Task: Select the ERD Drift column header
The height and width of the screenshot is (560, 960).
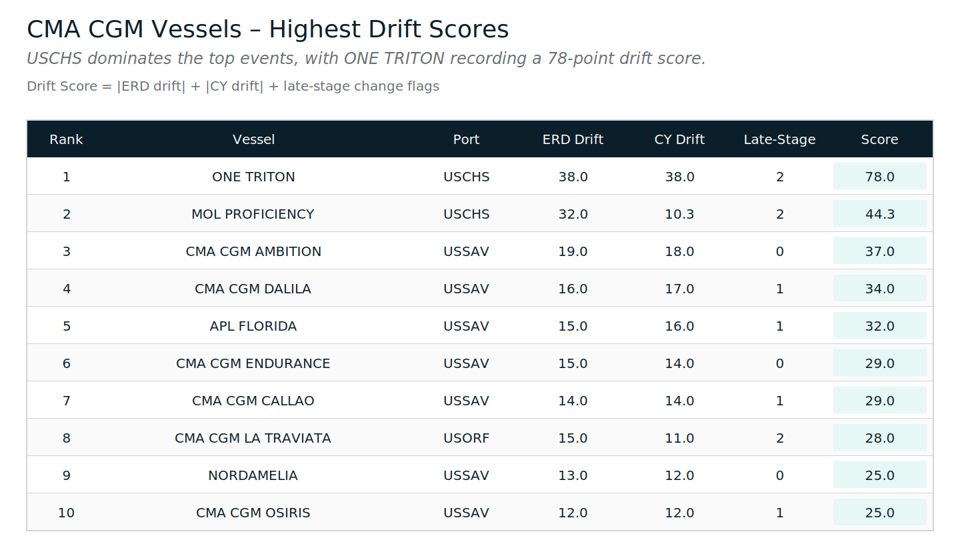Action: pos(573,139)
